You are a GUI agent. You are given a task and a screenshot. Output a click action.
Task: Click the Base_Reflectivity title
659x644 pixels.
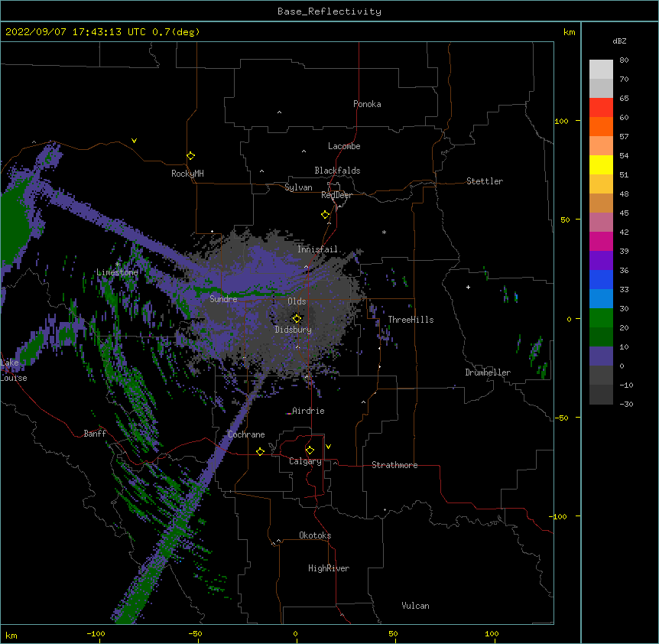(329, 11)
